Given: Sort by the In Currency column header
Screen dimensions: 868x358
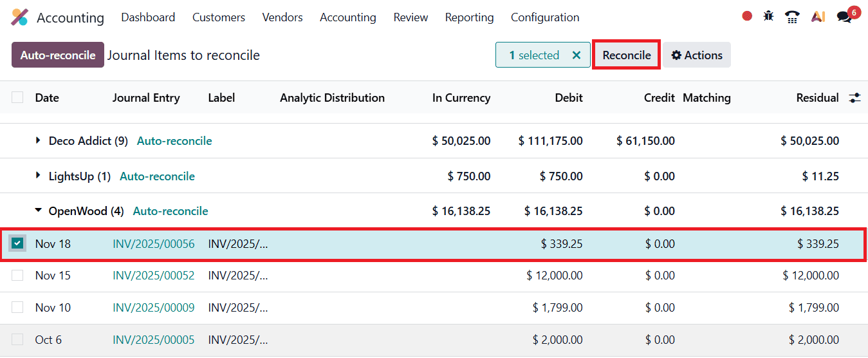Looking at the screenshot, I should (461, 98).
